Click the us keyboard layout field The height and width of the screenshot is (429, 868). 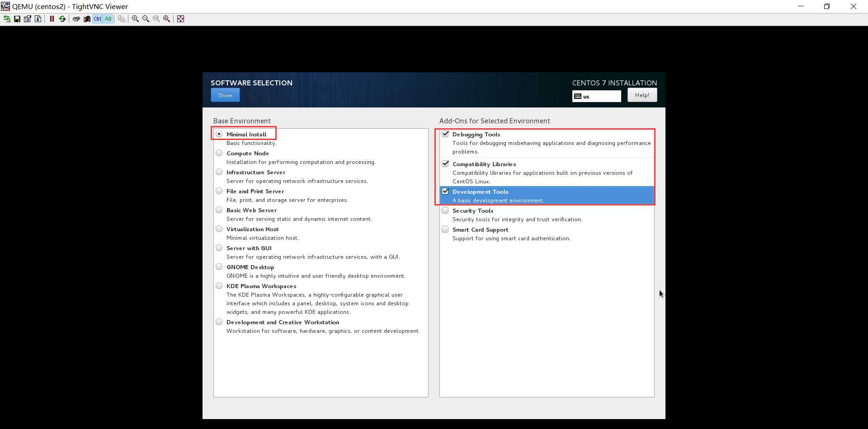click(597, 96)
